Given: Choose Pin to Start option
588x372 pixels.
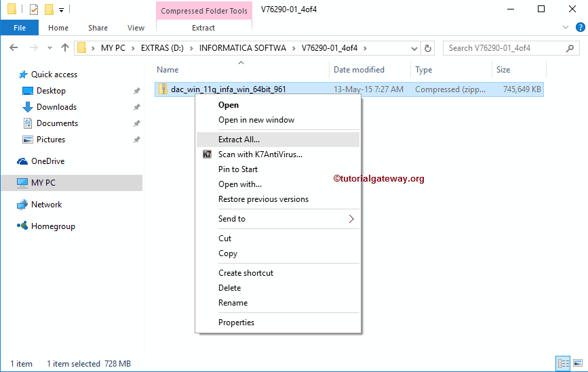Looking at the screenshot, I should (x=277, y=169).
